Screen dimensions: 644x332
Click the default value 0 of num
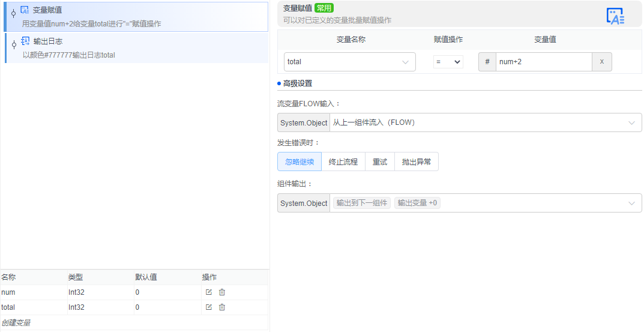167,292
